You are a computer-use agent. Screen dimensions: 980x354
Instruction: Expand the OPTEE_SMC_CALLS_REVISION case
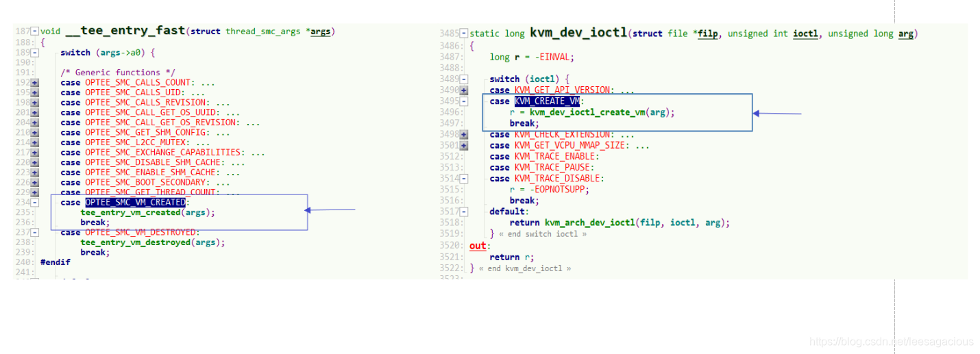pos(35,103)
